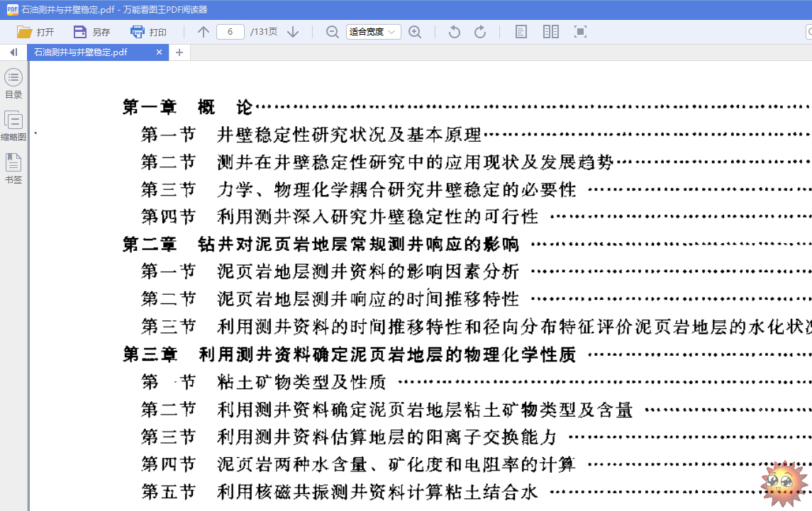Enter full screen mode
Viewport: 812px width, 511px height.
(x=580, y=32)
